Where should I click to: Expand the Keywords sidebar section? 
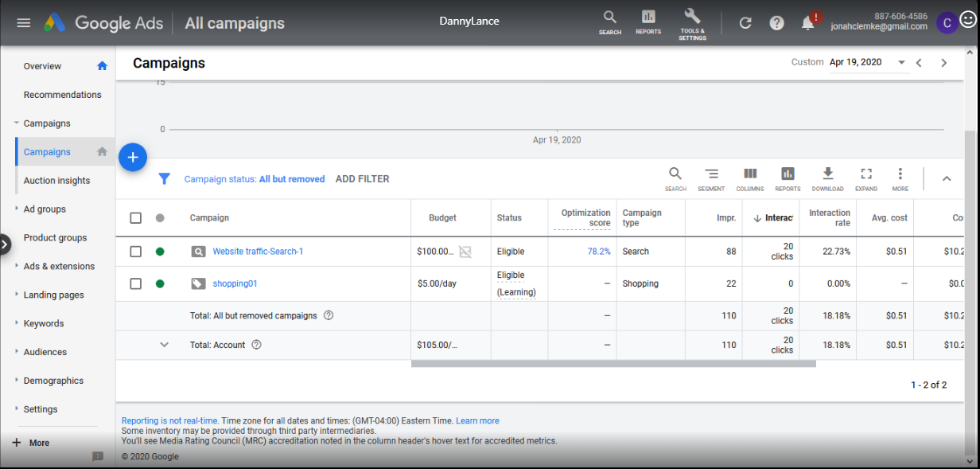(17, 323)
